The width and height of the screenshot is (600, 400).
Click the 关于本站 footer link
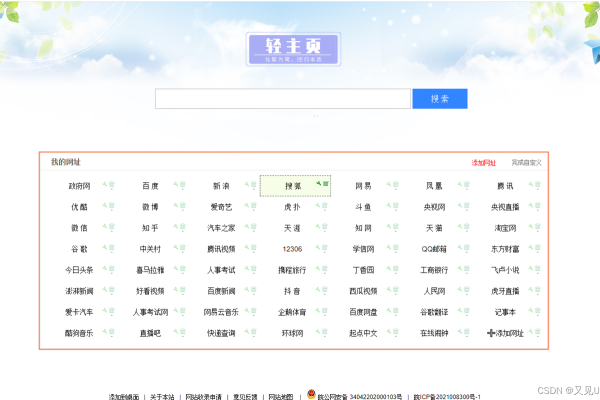[x=162, y=397]
